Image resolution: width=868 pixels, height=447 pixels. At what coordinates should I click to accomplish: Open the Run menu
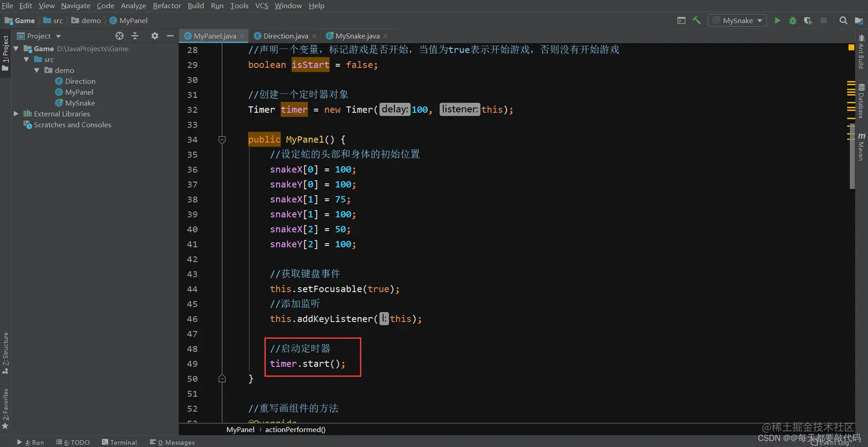point(217,6)
